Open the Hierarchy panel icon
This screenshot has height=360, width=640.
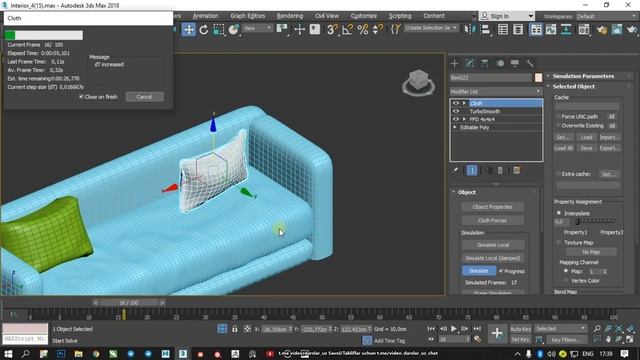click(484, 63)
